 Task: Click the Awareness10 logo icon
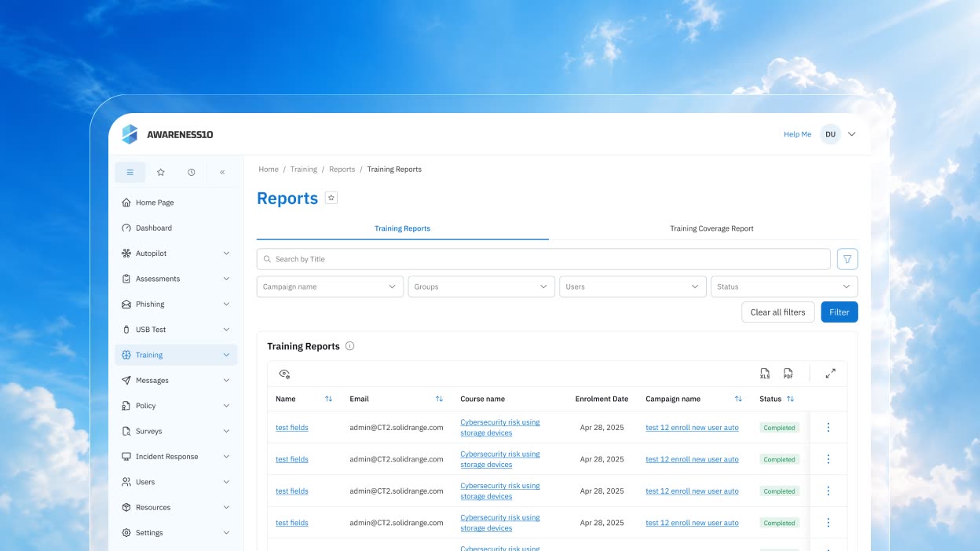coord(130,134)
